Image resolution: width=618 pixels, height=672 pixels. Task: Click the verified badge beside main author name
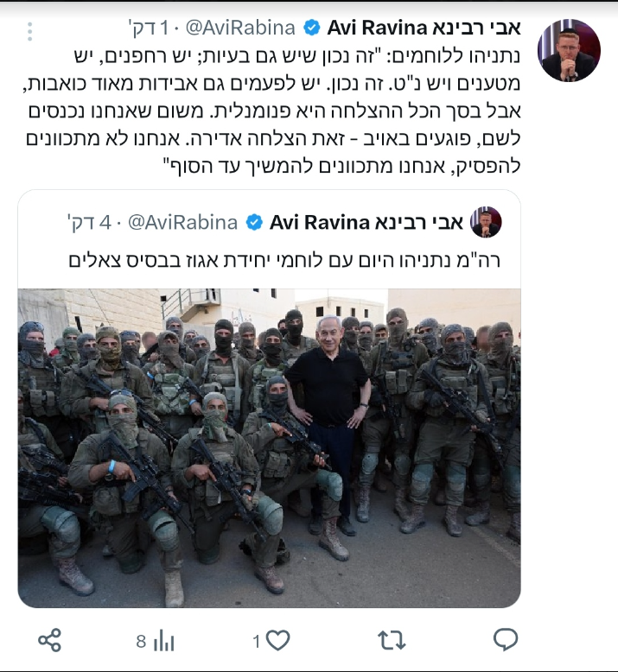point(312,29)
